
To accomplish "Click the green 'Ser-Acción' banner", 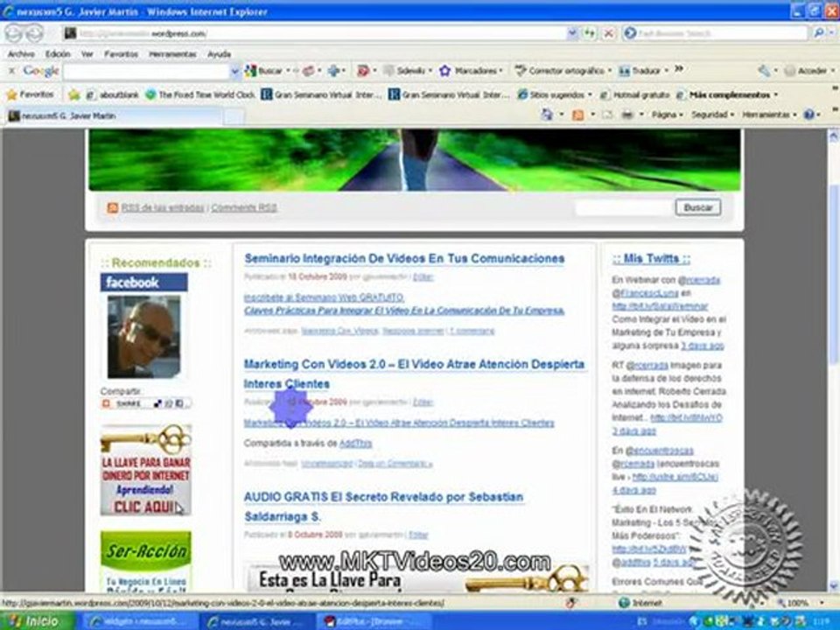I will 146,562.
